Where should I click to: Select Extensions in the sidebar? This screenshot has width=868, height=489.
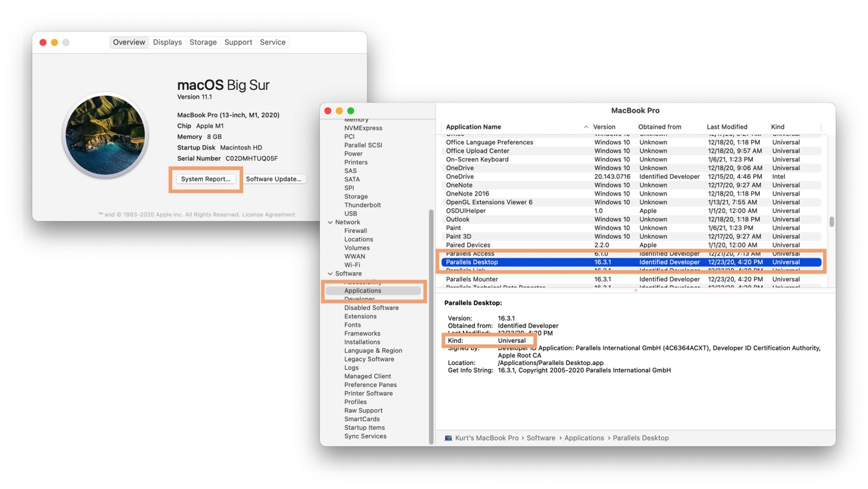tap(361, 317)
